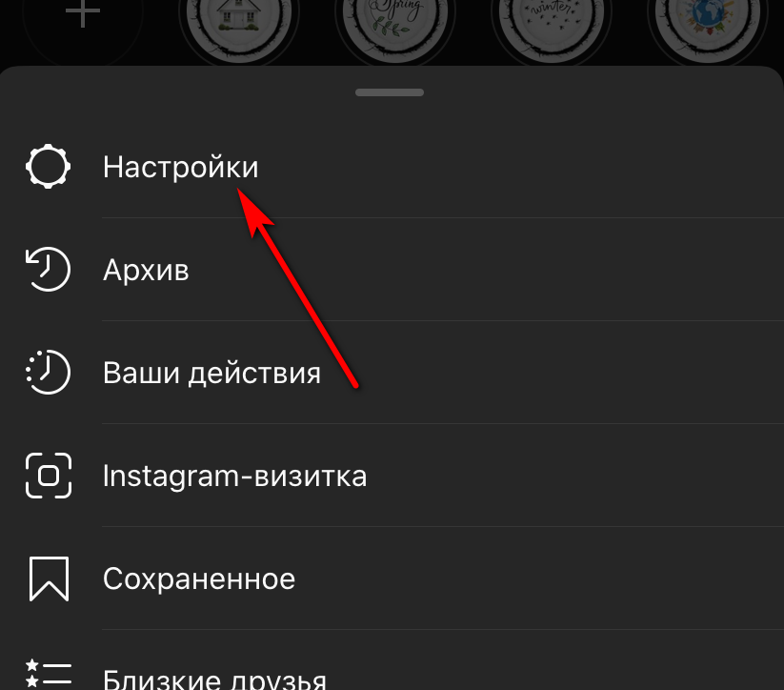Tap the Instagram-визитка nametag scan icon
This screenshot has height=690, width=784.
click(x=49, y=476)
